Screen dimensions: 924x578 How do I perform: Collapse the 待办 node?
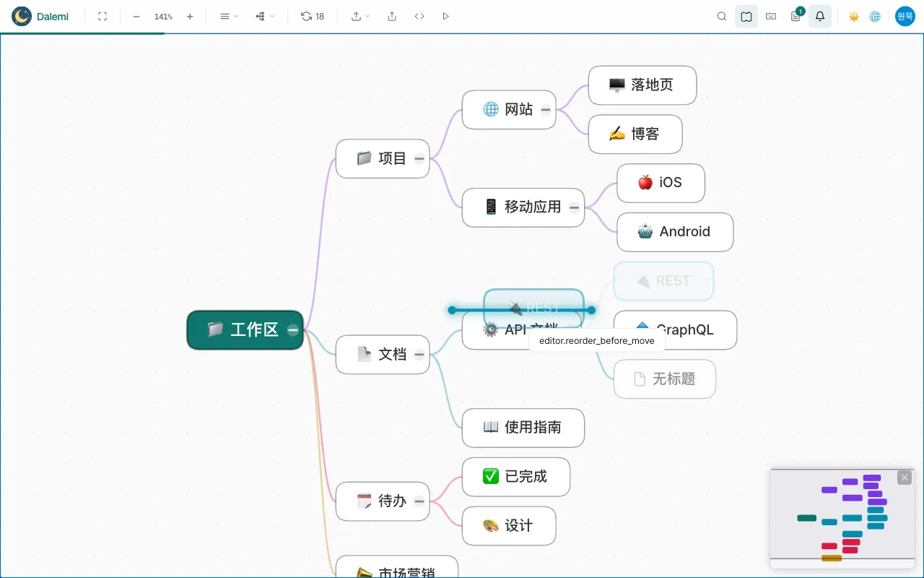point(419,501)
